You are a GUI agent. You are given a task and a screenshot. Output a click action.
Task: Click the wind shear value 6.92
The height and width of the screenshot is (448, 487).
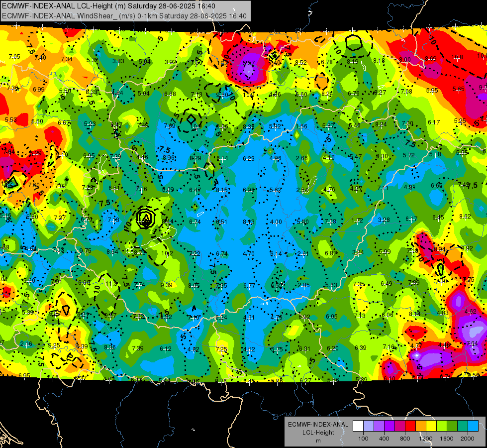pos(304,317)
